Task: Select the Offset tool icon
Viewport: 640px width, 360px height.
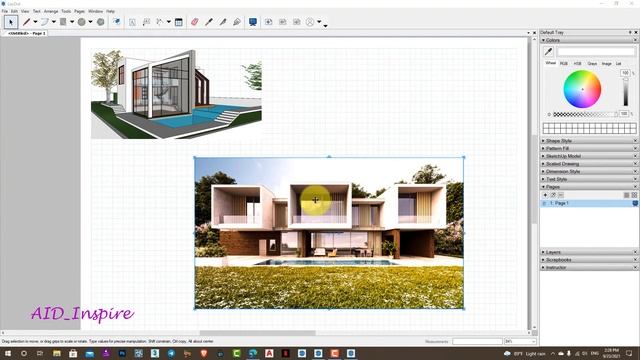Action: 117,22
